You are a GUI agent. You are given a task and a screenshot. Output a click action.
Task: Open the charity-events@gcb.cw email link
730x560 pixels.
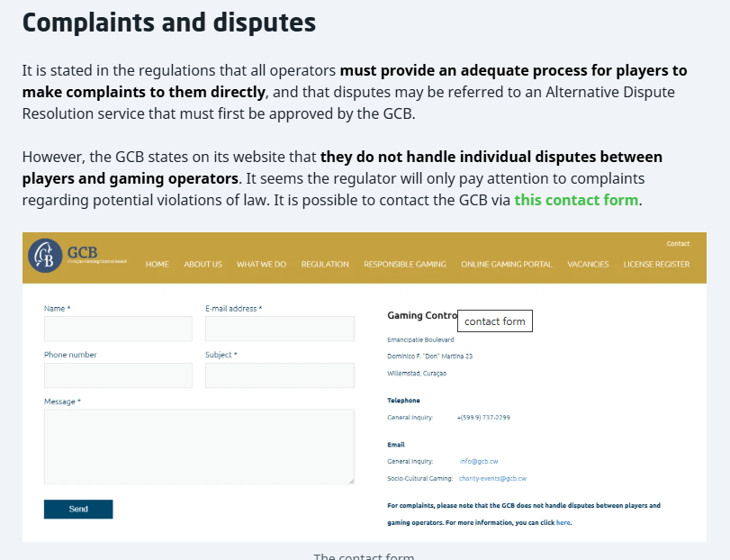click(x=492, y=479)
